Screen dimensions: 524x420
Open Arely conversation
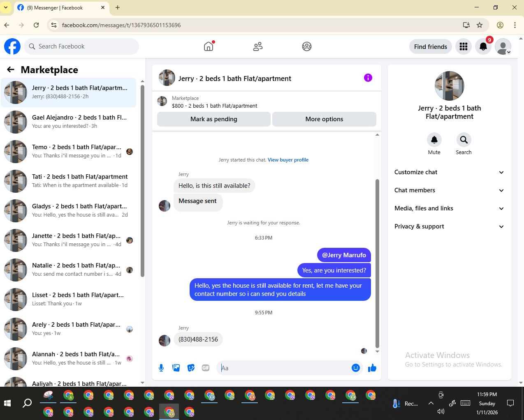pyautogui.click(x=68, y=329)
